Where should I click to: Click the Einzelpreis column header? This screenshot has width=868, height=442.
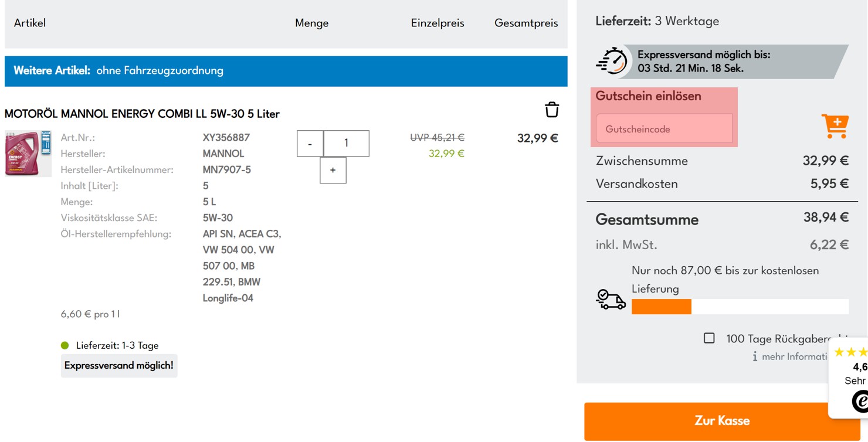click(438, 23)
